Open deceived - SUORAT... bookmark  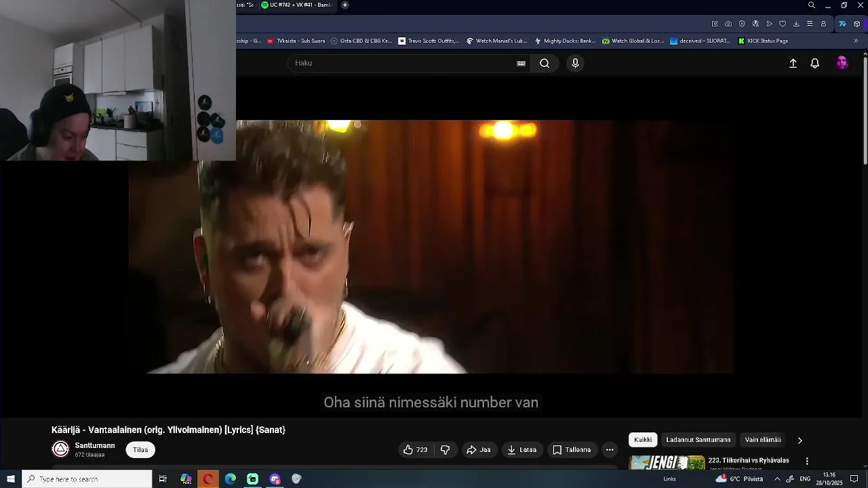tap(700, 41)
